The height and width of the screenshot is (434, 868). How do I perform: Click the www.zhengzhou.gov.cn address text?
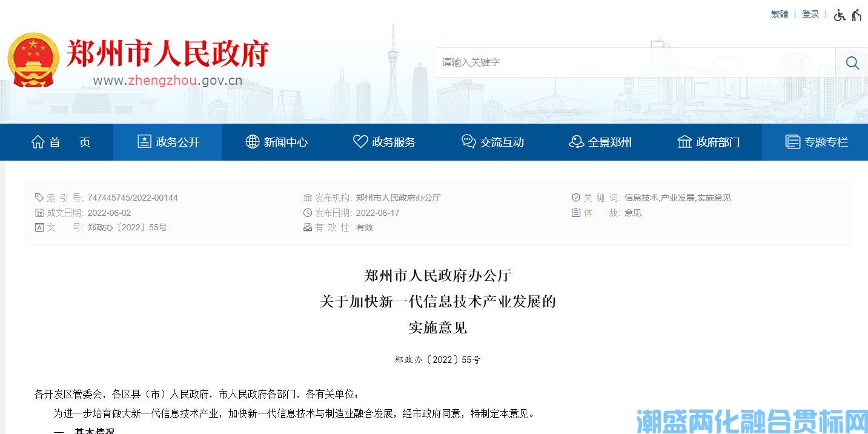(168, 81)
